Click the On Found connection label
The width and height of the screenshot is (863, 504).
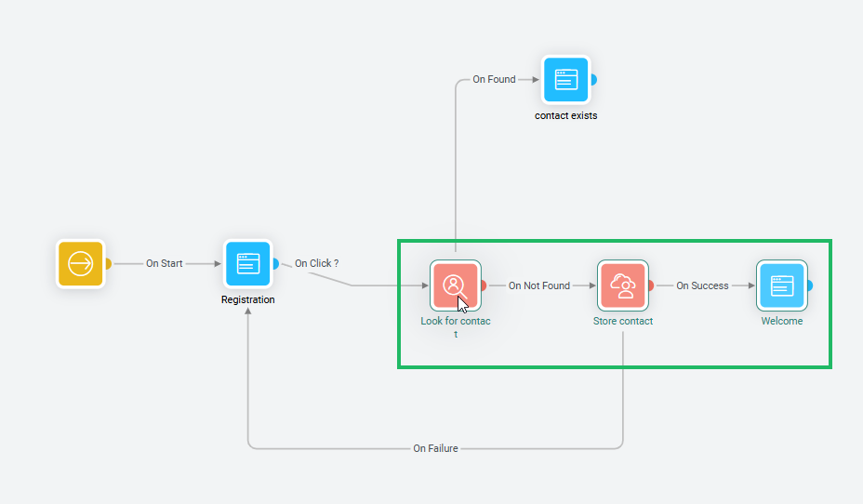tap(494, 80)
